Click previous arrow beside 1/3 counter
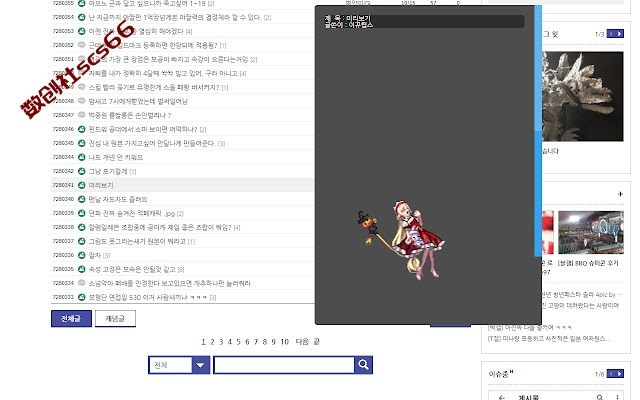 pos(611,33)
